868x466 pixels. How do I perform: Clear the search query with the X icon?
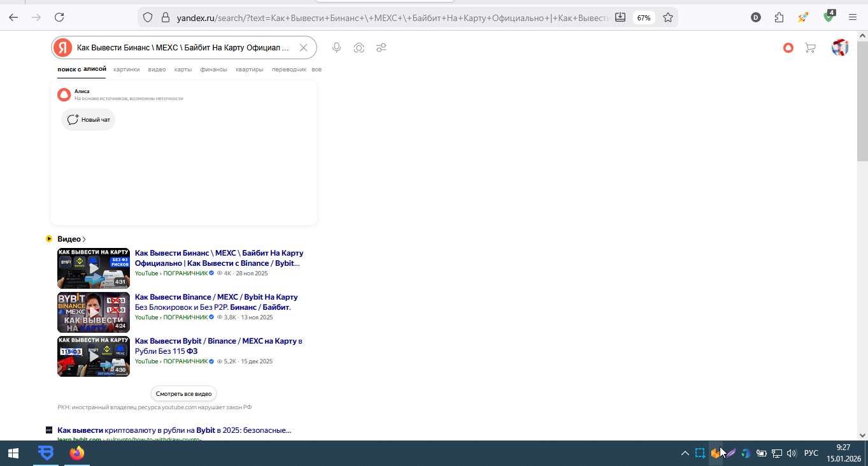(x=304, y=48)
